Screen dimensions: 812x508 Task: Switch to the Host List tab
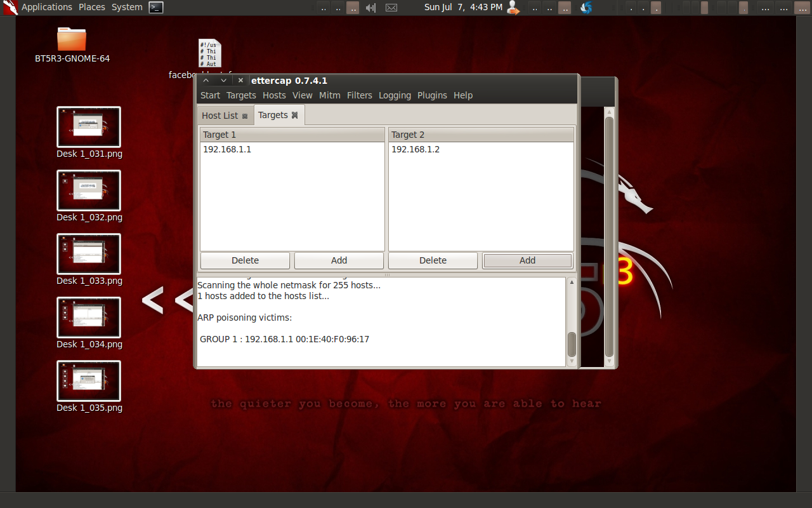tap(219, 116)
